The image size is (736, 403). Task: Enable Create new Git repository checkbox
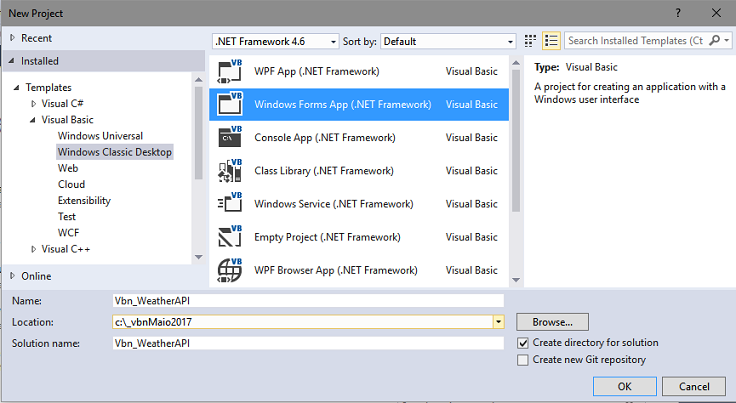pyautogui.click(x=522, y=360)
